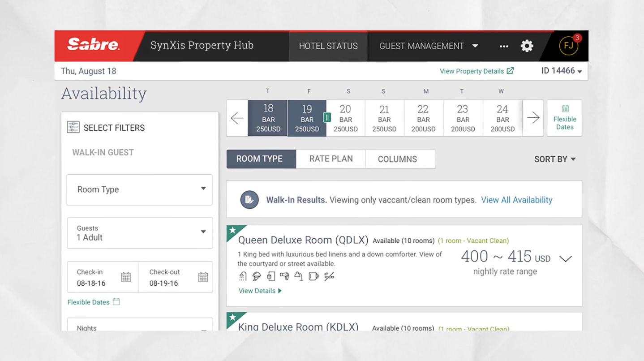This screenshot has width=644, height=361.
Task: Click the coffee mug amenity icon for Queen Deluxe
Action: [313, 276]
